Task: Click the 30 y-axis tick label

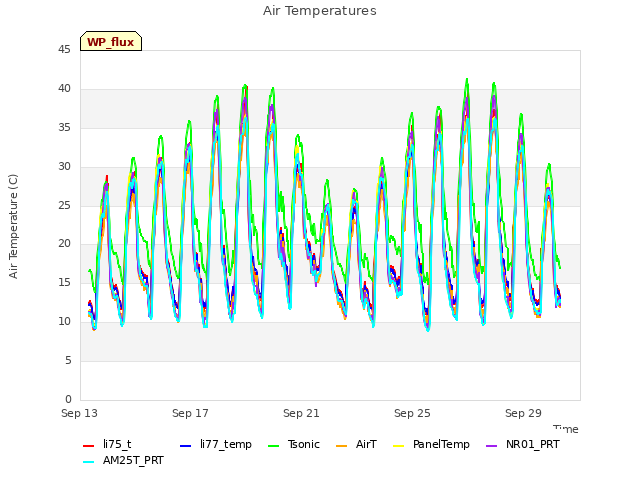Action: [64, 167]
